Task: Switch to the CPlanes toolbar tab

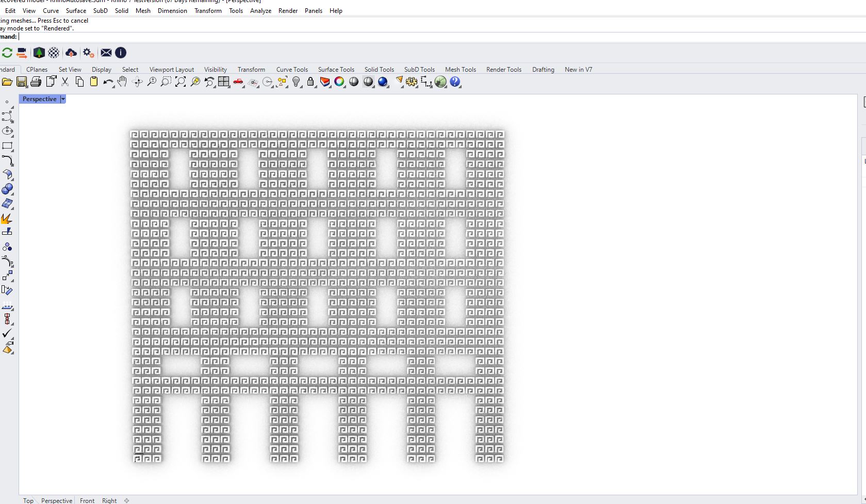Action: pyautogui.click(x=37, y=70)
